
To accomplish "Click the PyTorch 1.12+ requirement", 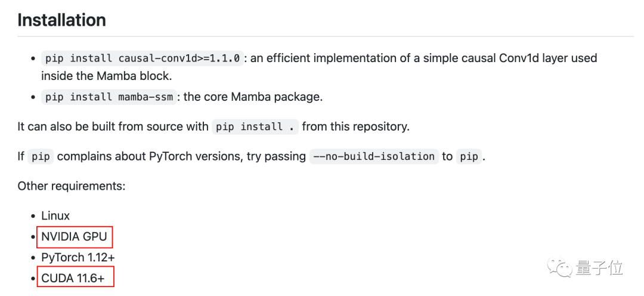I will click(78, 258).
